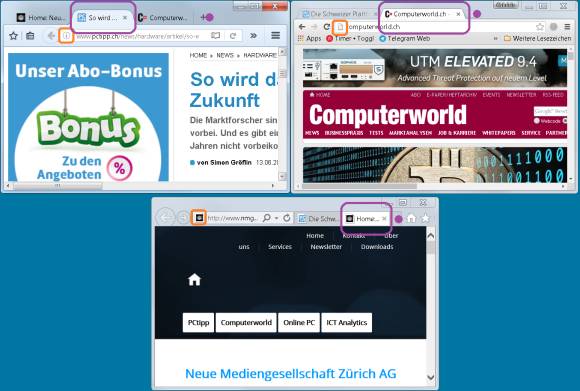
Task: Expand Firefox toolbar overflow chevron
Action: (253, 36)
